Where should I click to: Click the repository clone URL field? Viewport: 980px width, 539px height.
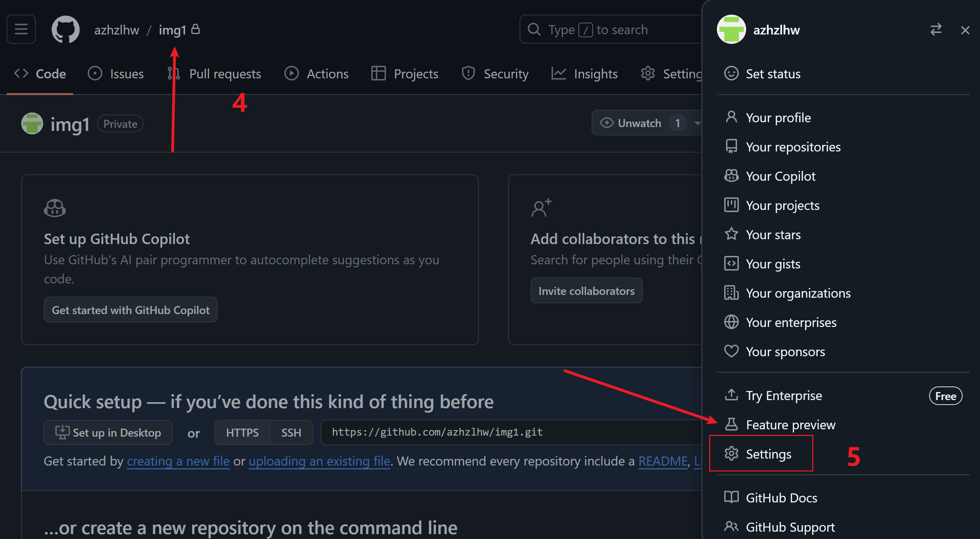click(511, 432)
